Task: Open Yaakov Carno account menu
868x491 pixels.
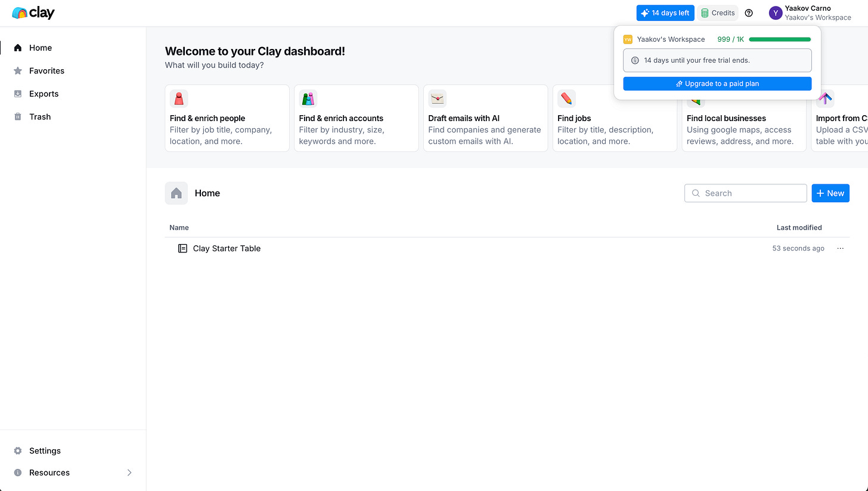Action: (810, 13)
